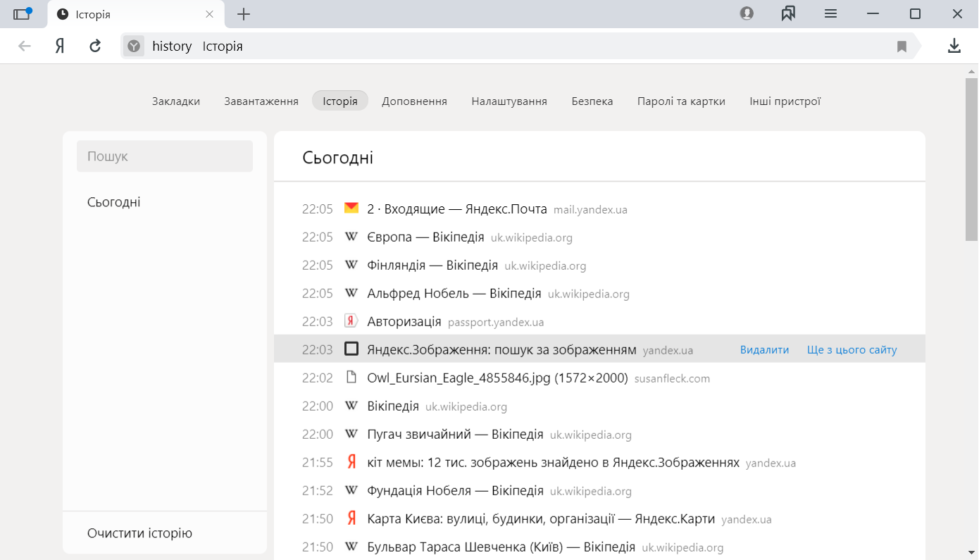The height and width of the screenshot is (560, 979).
Task: Click the scrollbar up arrow
Action: (971, 71)
